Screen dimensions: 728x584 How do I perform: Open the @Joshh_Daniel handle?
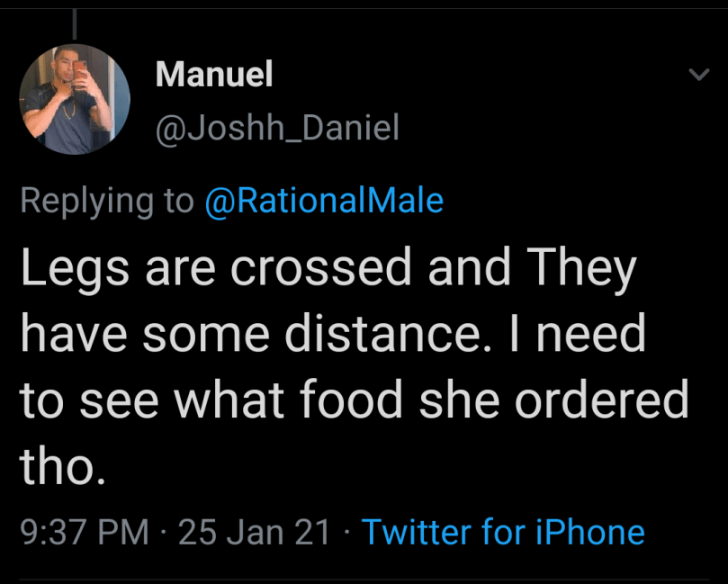(x=277, y=130)
